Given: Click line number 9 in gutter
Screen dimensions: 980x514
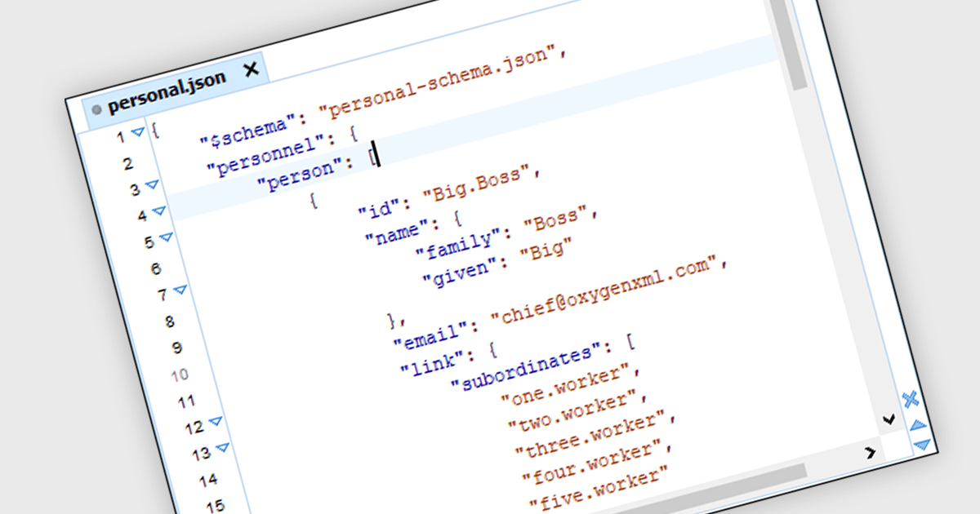Looking at the screenshot, I should pos(177,348).
